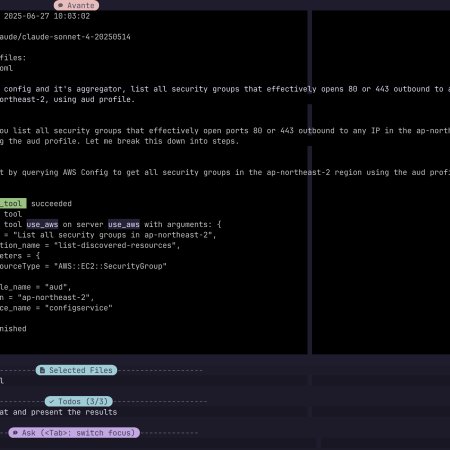Viewport: 450px width, 450px height.
Task: Click the "ap-northeast-2" region value
Action: (x=54, y=297)
